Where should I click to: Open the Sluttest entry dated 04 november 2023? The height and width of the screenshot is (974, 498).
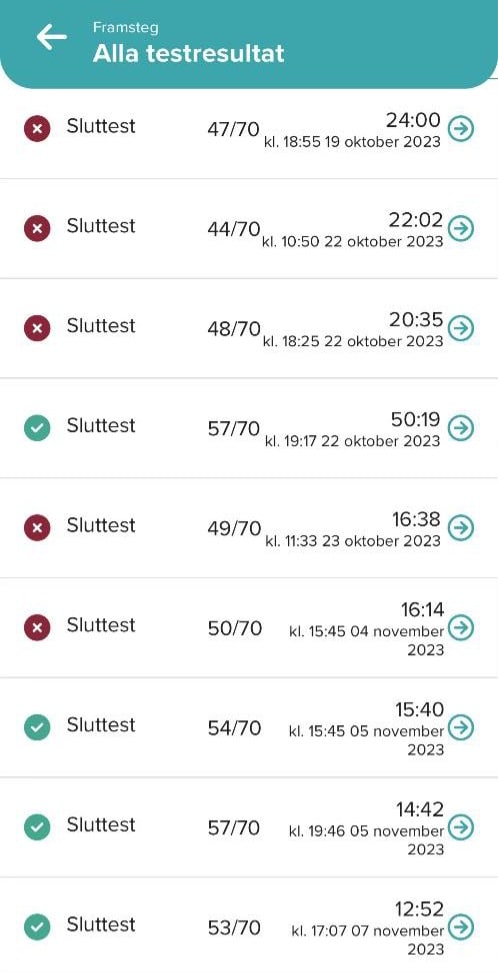(249, 627)
